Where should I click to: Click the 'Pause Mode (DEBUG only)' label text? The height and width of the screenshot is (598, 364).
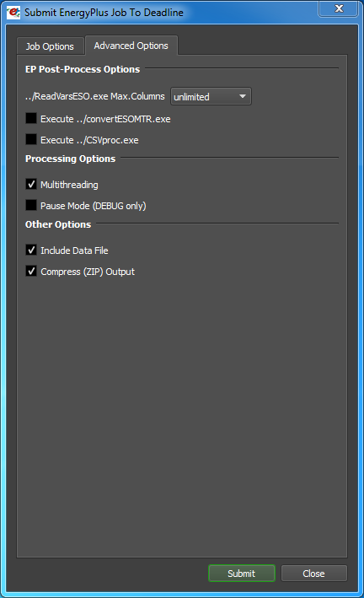[94, 206]
